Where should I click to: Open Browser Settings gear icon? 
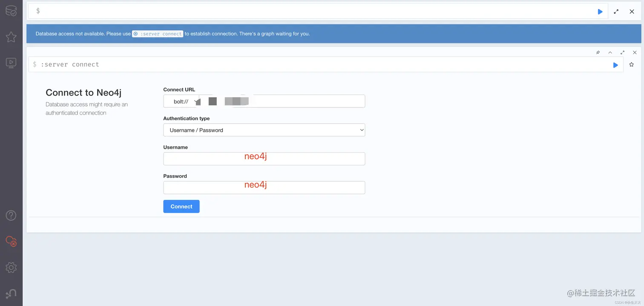tap(11, 268)
